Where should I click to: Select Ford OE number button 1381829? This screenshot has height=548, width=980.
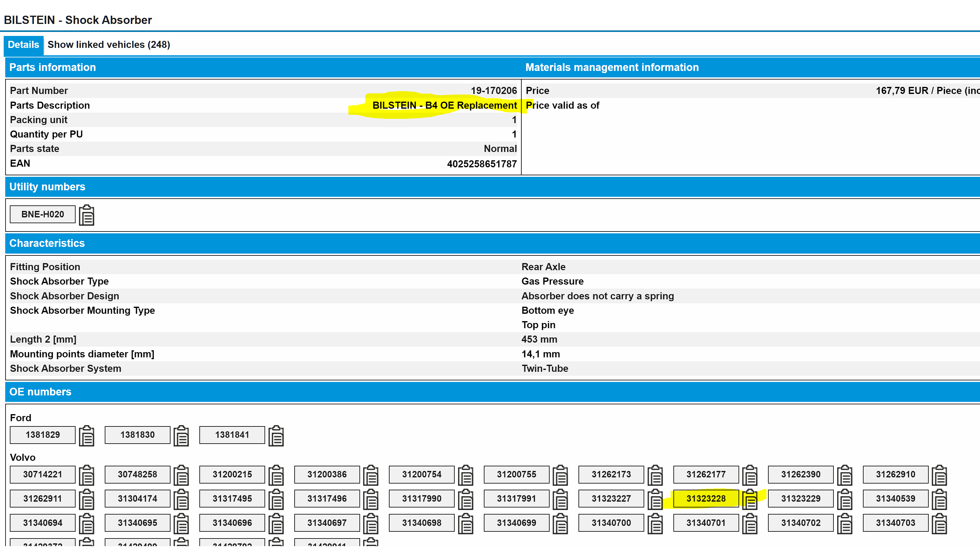[x=43, y=435]
